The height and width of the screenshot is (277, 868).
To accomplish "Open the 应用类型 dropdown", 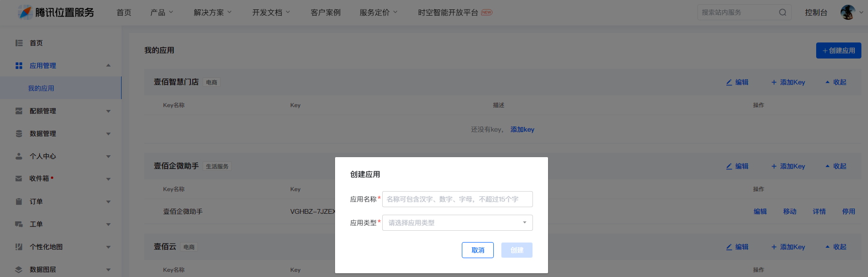I will point(458,223).
